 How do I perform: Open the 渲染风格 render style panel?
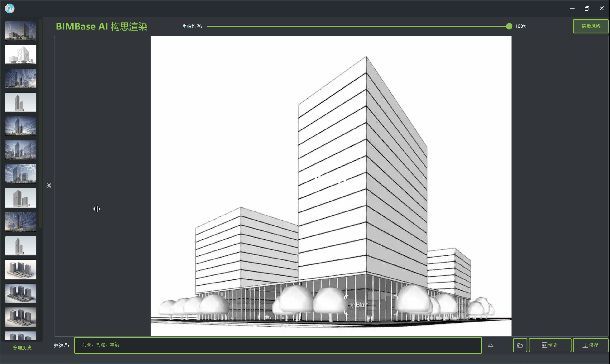pyautogui.click(x=590, y=26)
